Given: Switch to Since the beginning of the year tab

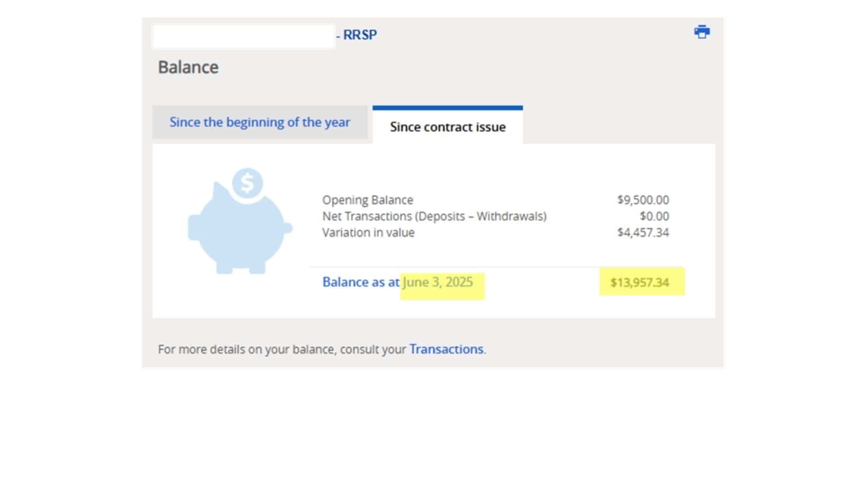Looking at the screenshot, I should 260,122.
